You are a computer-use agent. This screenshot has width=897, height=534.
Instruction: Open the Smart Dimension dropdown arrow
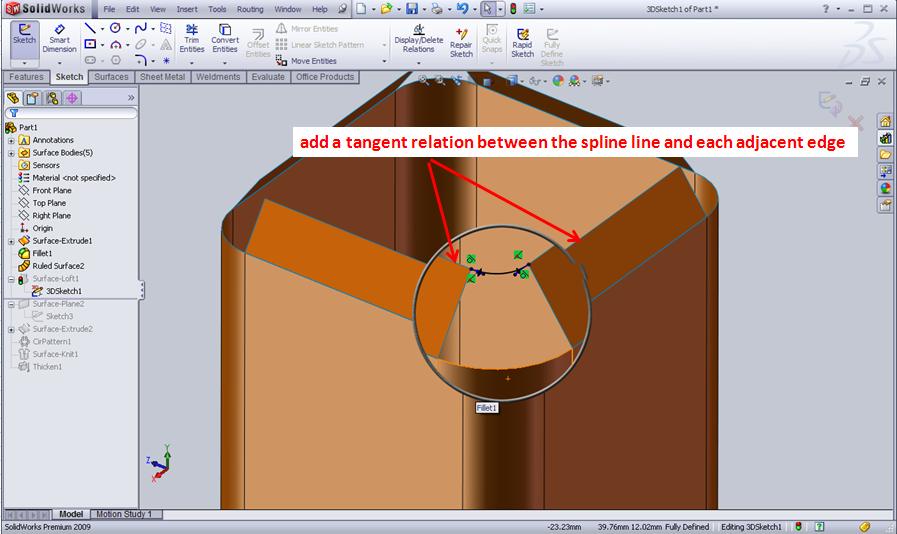click(x=59, y=63)
